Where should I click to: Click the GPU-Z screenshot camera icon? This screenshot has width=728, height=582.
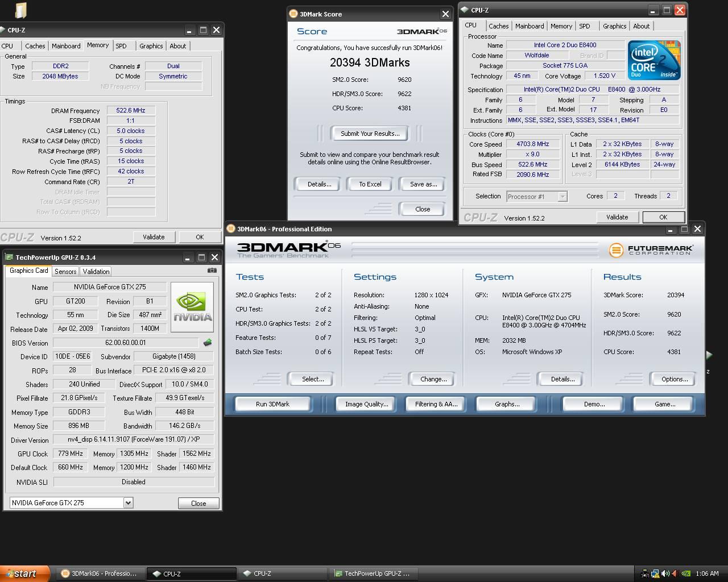pyautogui.click(x=212, y=271)
